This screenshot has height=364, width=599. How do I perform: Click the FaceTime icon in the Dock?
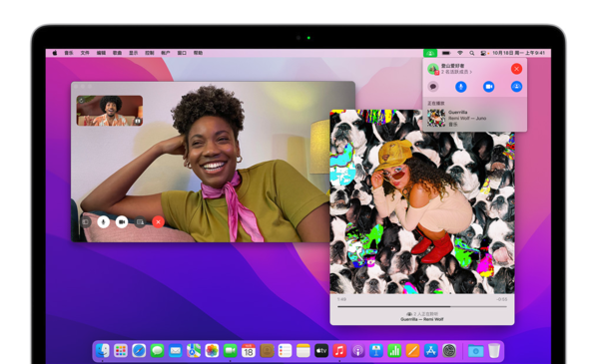click(x=230, y=350)
